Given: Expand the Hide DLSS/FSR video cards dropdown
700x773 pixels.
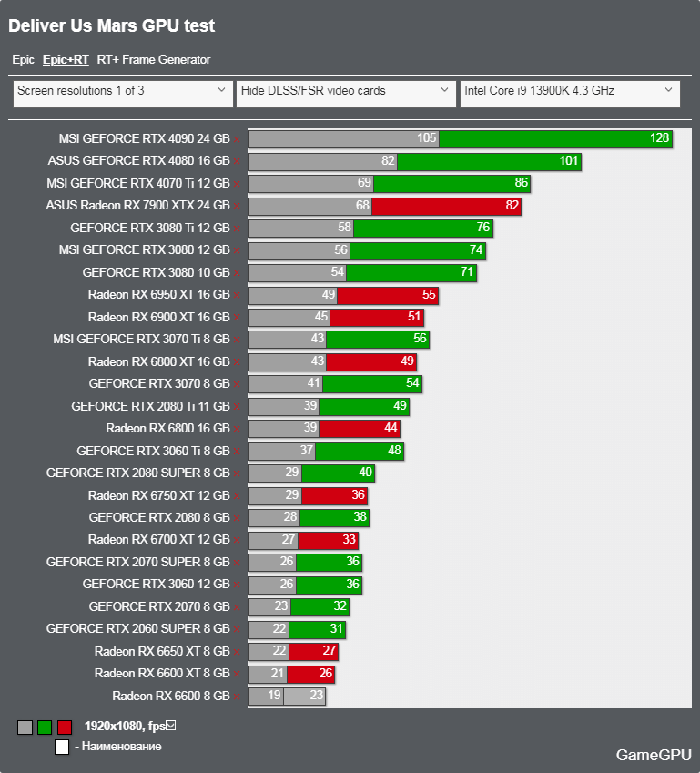Looking at the screenshot, I should [x=346, y=94].
